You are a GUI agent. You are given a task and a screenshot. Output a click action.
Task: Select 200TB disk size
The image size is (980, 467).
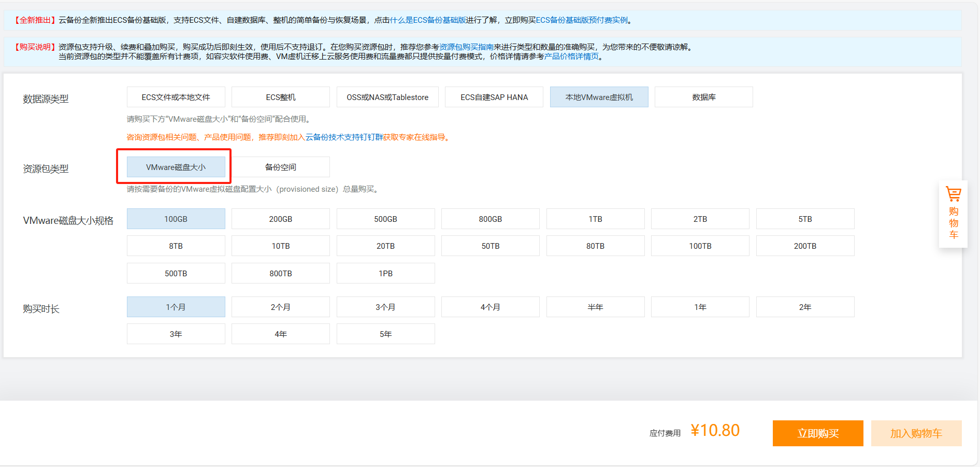tap(805, 246)
